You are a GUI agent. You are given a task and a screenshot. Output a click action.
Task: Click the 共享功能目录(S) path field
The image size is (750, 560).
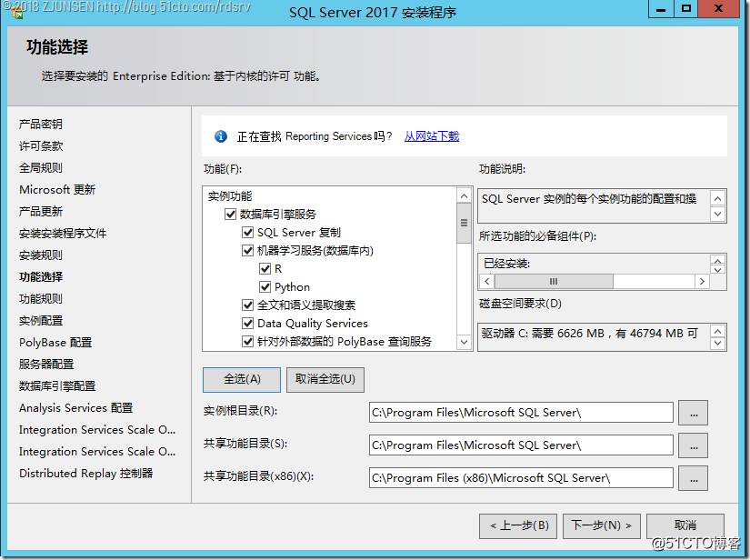click(x=521, y=445)
